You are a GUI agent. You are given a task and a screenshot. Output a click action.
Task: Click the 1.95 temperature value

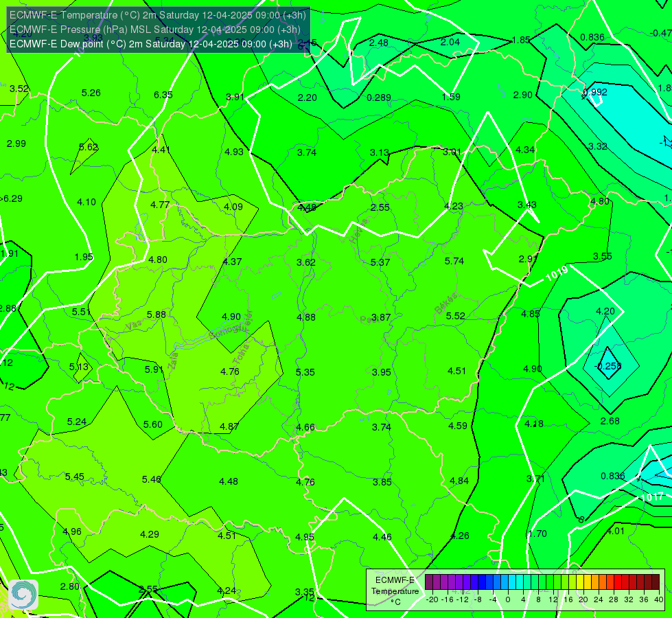pos(84,257)
